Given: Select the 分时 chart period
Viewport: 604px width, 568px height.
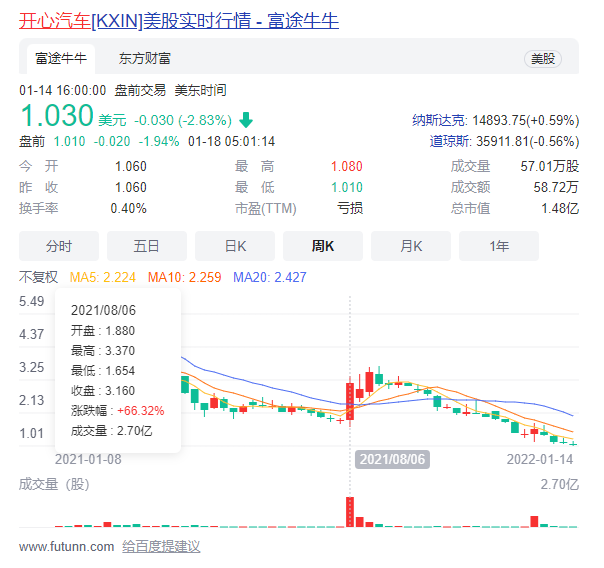Looking at the screenshot, I should (59, 246).
